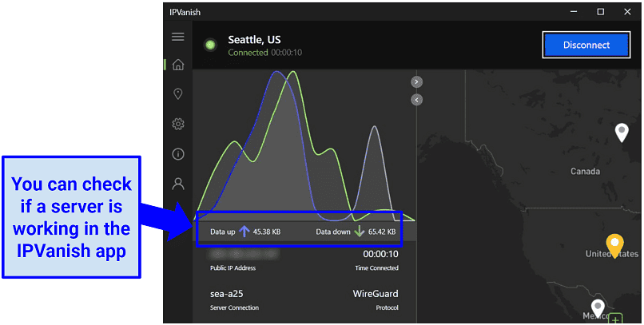The height and width of the screenshot is (325, 644).
Task: Click the Protocol label
Action: pos(387,307)
